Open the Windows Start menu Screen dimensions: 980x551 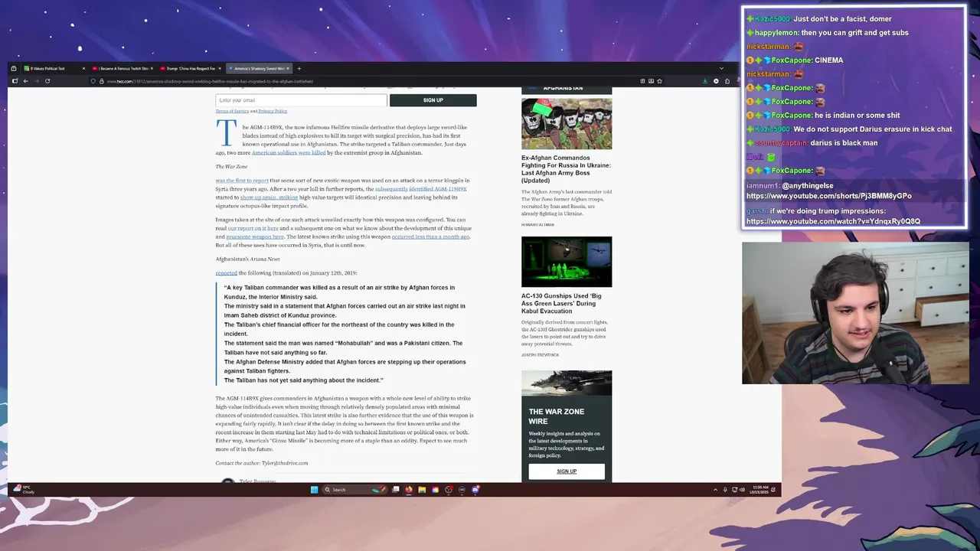[x=314, y=490]
